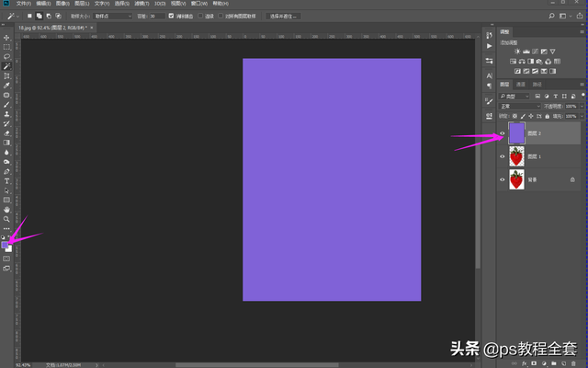Choose Add to Selection mode

coord(39,16)
